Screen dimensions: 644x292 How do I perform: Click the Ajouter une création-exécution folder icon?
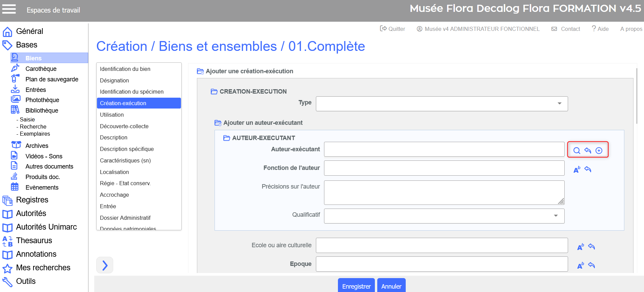click(200, 72)
